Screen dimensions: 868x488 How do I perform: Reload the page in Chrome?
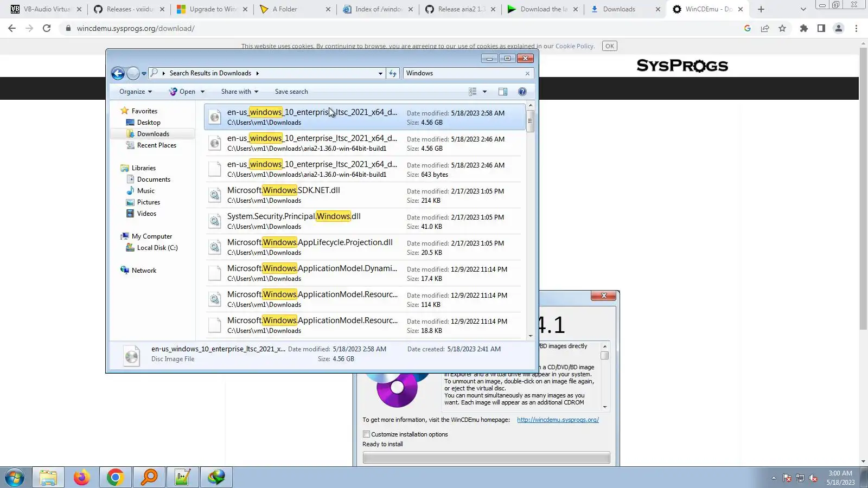(x=47, y=28)
